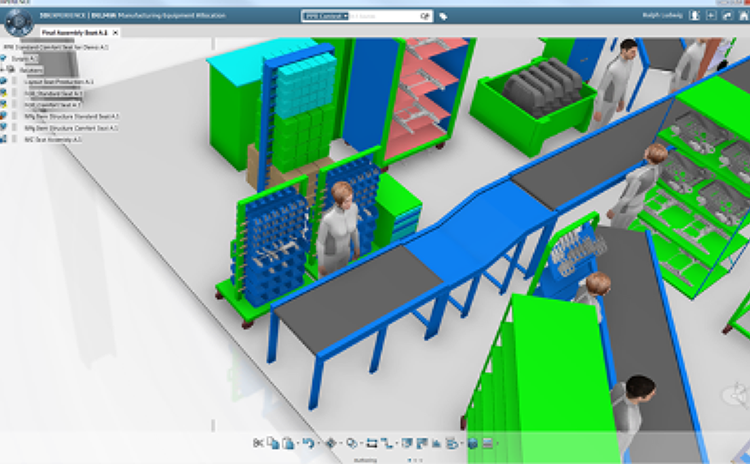Click the Undo arrow icon
The image size is (750, 464).
(x=306, y=443)
